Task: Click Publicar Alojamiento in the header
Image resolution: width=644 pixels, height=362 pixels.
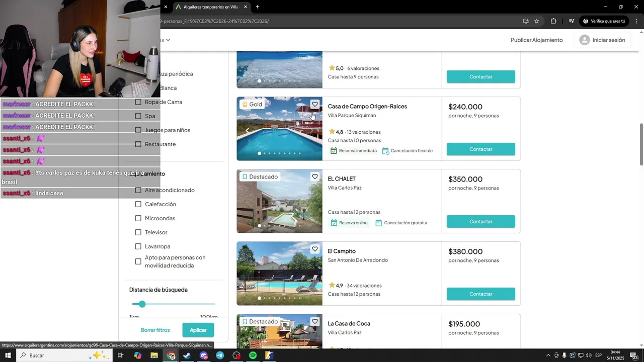Action: [x=536, y=40]
